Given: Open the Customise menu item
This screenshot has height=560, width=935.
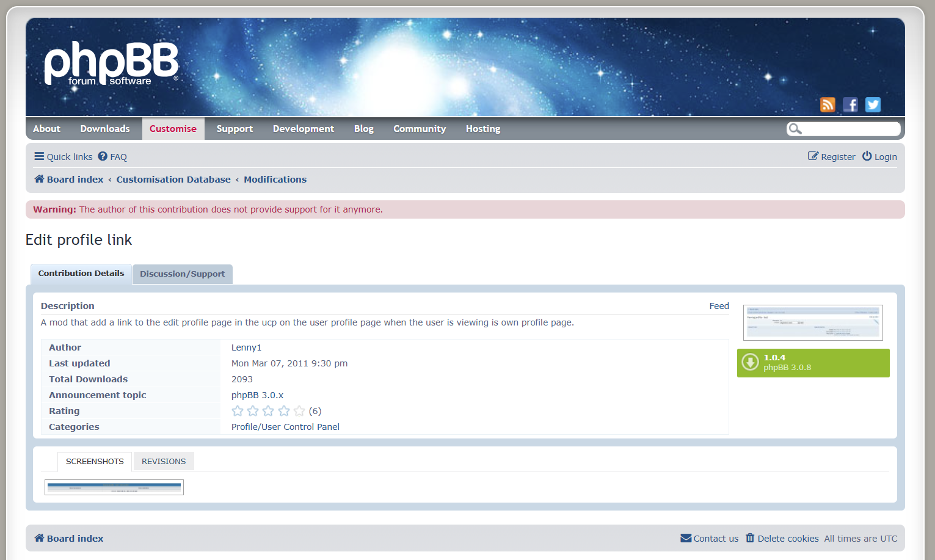Looking at the screenshot, I should tap(173, 129).
